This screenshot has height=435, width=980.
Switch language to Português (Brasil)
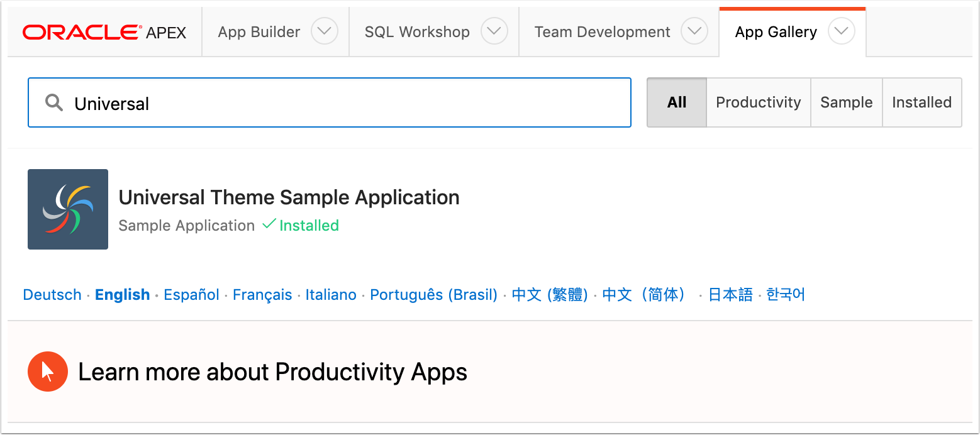(x=434, y=295)
